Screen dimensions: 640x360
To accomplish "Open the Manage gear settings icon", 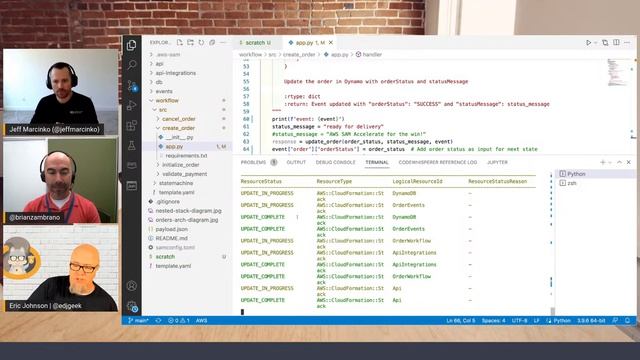I will pos(131,306).
